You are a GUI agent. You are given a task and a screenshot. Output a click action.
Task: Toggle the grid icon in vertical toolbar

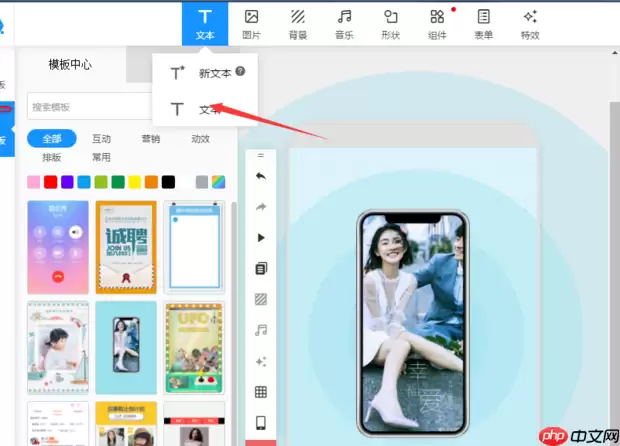pyautogui.click(x=261, y=392)
